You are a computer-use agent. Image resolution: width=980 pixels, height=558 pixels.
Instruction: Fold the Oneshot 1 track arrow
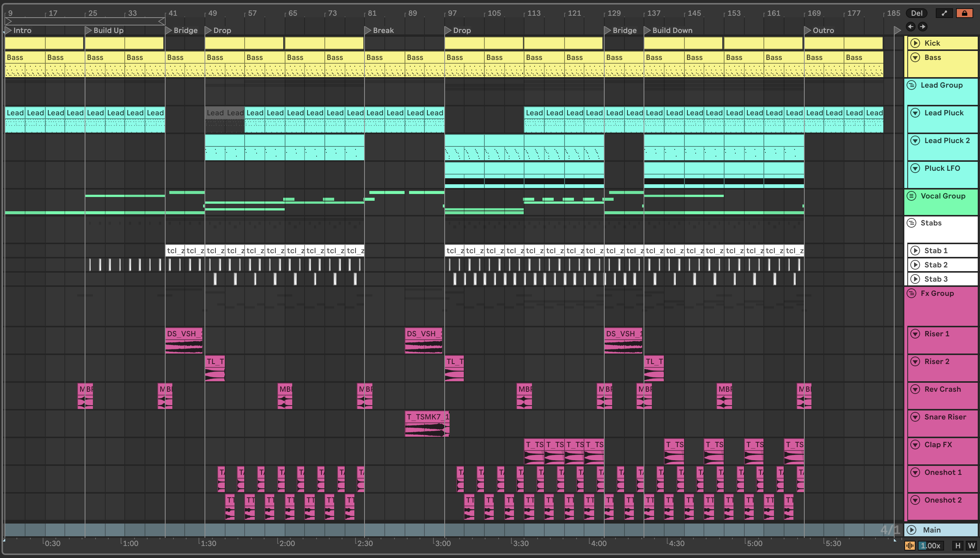[x=915, y=472]
